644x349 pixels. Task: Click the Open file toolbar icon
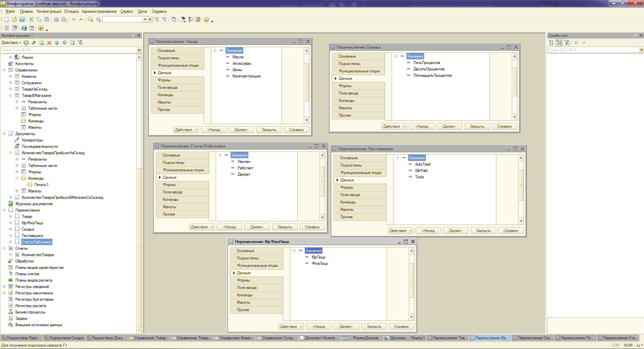[x=14, y=19]
